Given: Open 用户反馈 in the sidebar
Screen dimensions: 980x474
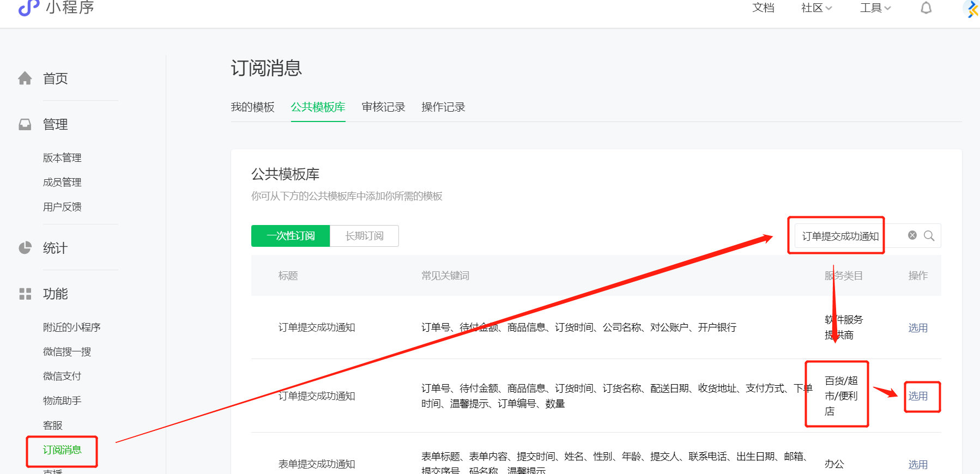Looking at the screenshot, I should pos(62,207).
